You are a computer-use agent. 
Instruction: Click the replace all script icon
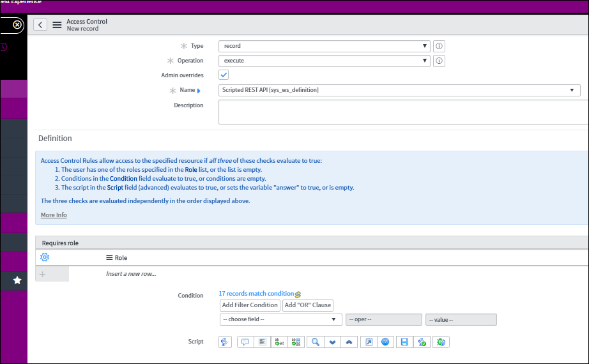pyautogui.click(x=296, y=342)
